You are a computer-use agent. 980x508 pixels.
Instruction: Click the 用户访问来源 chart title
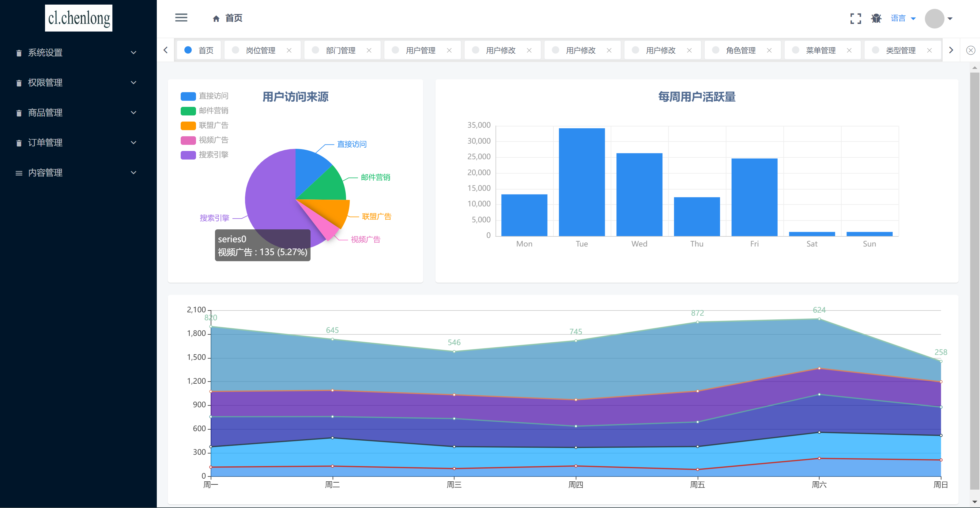point(296,97)
